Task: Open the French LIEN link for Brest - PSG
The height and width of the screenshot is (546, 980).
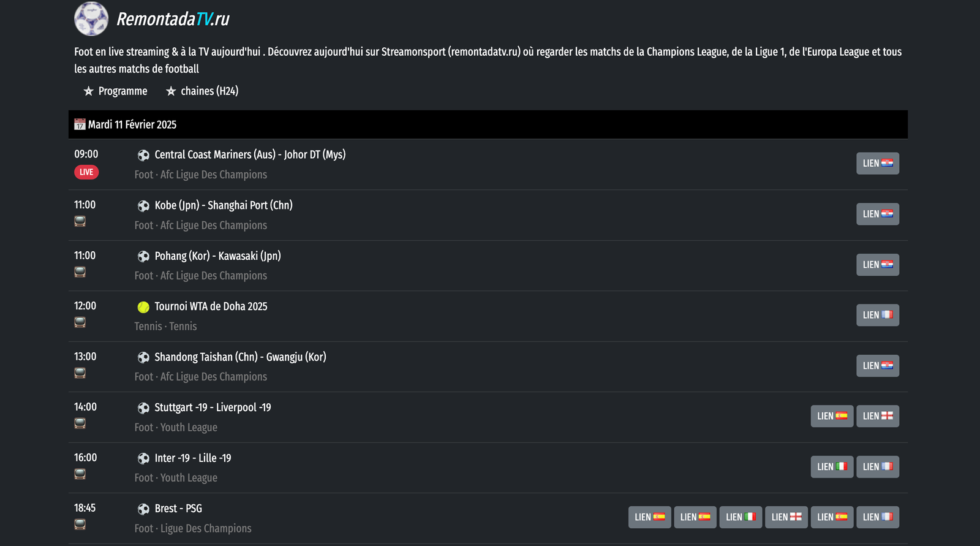Action: tap(878, 517)
